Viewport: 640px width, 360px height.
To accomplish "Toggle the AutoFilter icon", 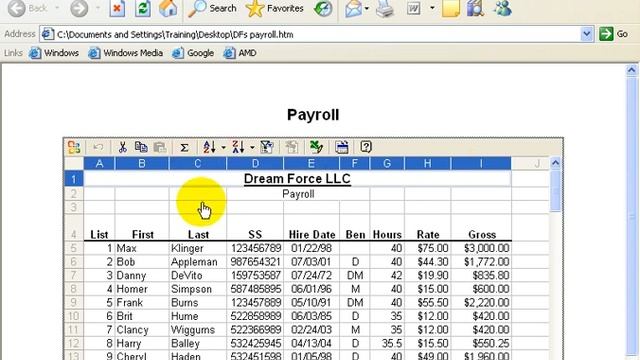I will [267, 147].
